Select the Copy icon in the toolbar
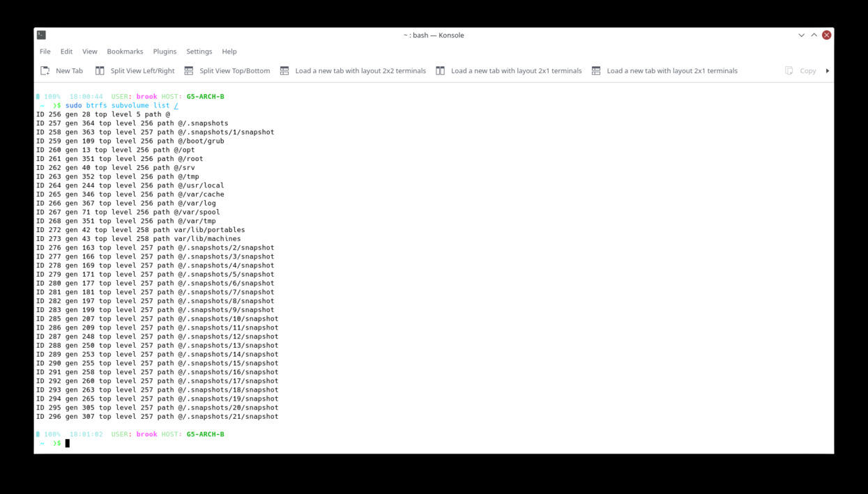The width and height of the screenshot is (868, 494). click(789, 70)
